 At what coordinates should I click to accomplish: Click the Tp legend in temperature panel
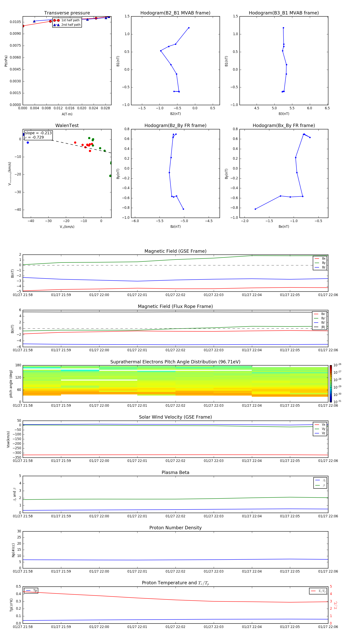click(31, 591)
